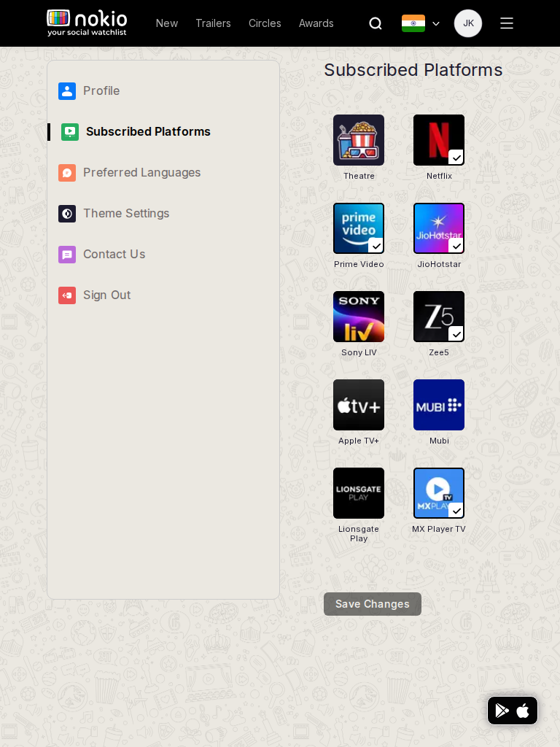Click the Subscribed Platforms page heading
The width and height of the screenshot is (560, 747).
413,70
